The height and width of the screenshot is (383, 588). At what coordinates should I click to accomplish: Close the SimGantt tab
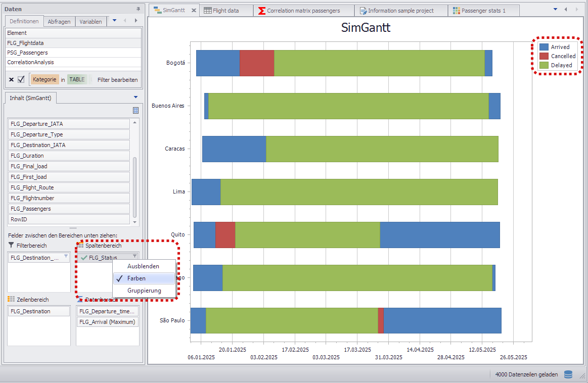click(x=194, y=10)
